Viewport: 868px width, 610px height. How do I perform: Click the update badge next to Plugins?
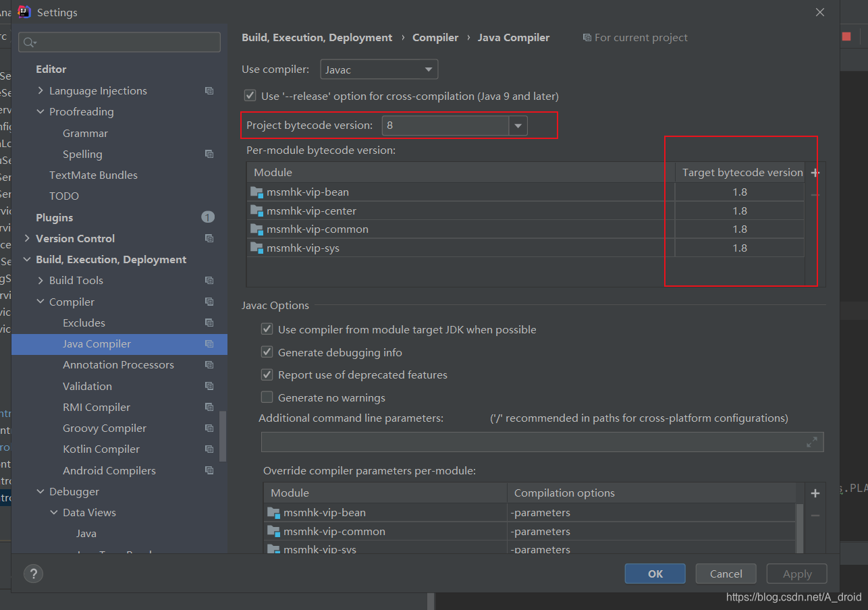pyautogui.click(x=208, y=217)
